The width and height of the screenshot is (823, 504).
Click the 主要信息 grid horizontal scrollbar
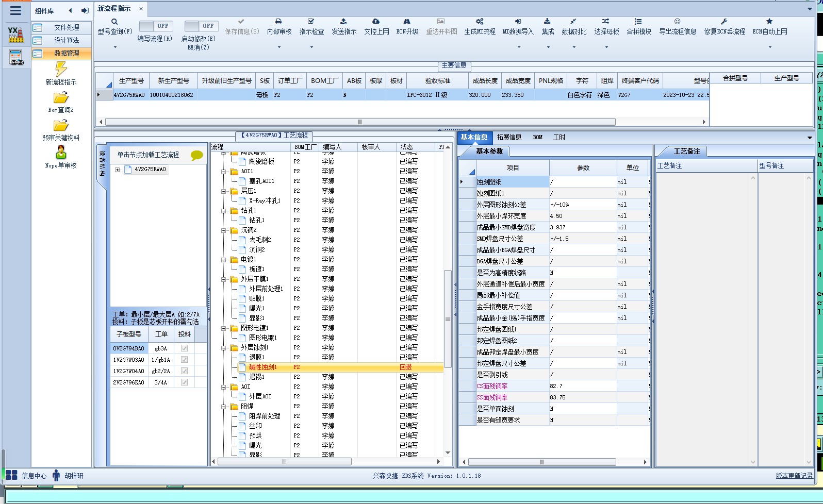[360, 122]
